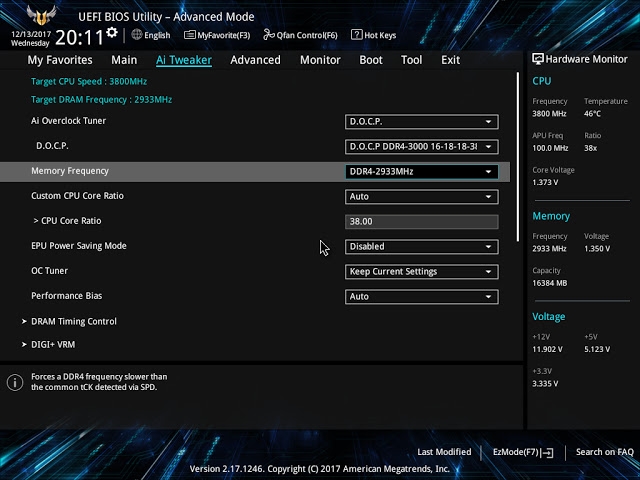Viewport: 640px width, 480px height.
Task: Click the Performance Bias label
Action: tap(67, 296)
